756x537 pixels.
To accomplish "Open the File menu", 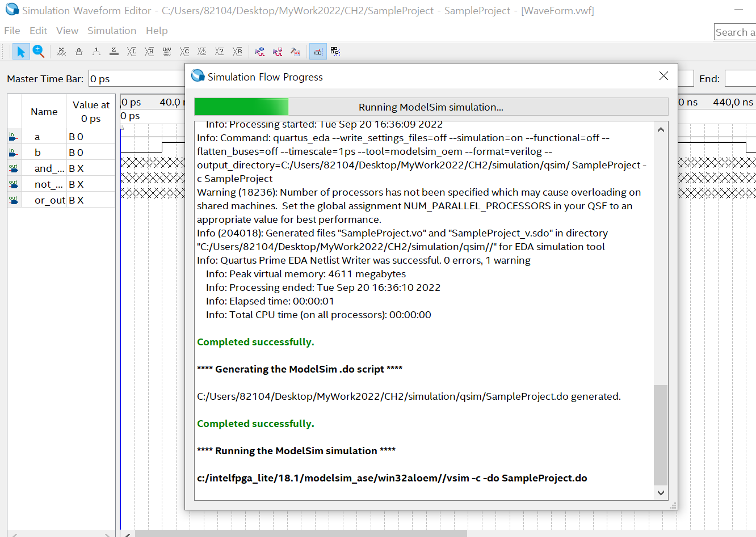I will coord(12,31).
